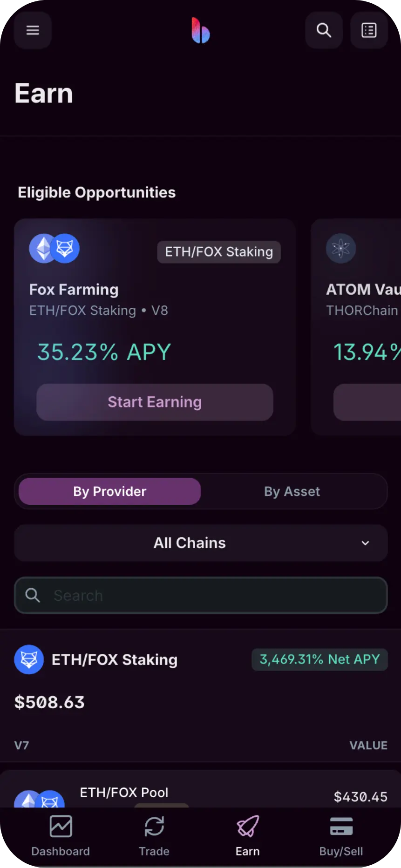Open search with the magnifier icon
401x868 pixels.
pyautogui.click(x=324, y=30)
